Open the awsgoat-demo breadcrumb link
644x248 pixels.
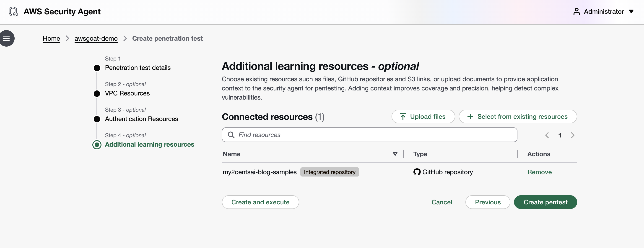96,38
